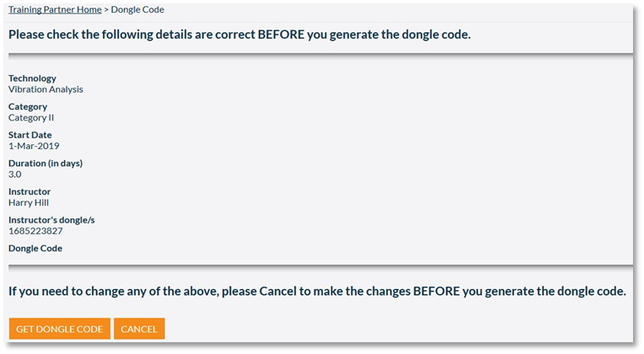Open the Training Partner Home breadcrumb link
This screenshot has height=354, width=644.
point(55,9)
